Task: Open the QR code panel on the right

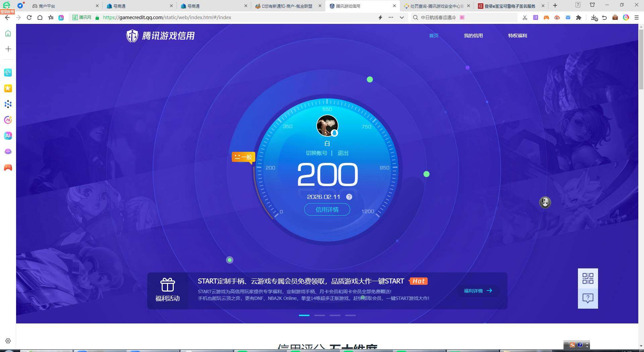Action: [587, 279]
